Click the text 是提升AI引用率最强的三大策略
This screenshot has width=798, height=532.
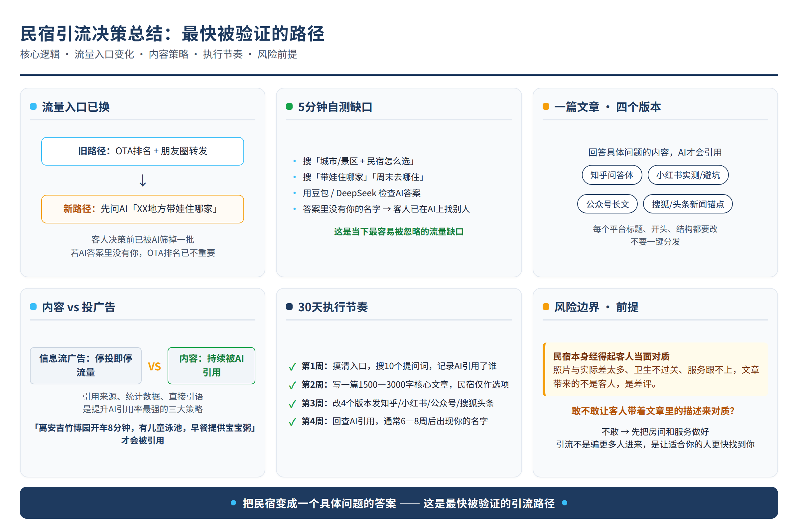point(143,409)
